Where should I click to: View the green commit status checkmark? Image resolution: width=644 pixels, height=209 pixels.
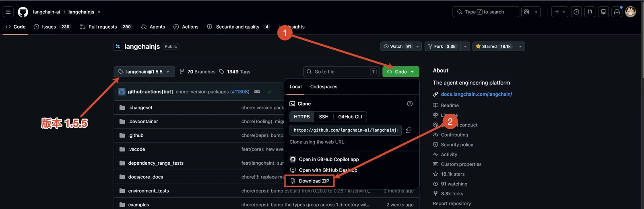click(269, 92)
